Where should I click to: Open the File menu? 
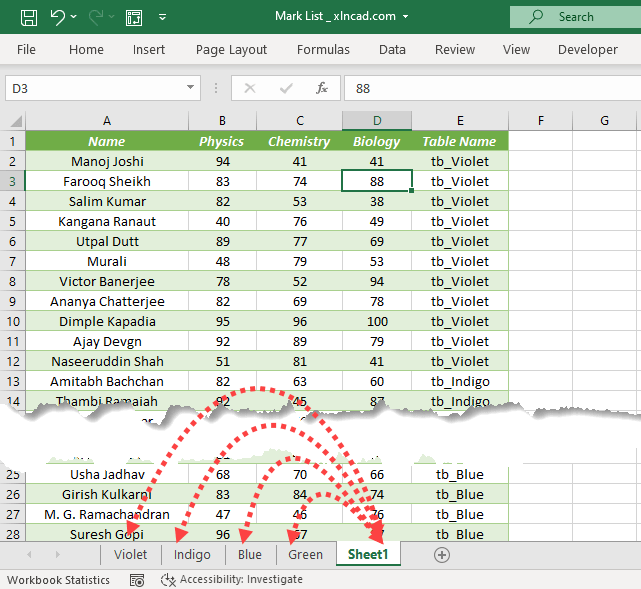26,49
